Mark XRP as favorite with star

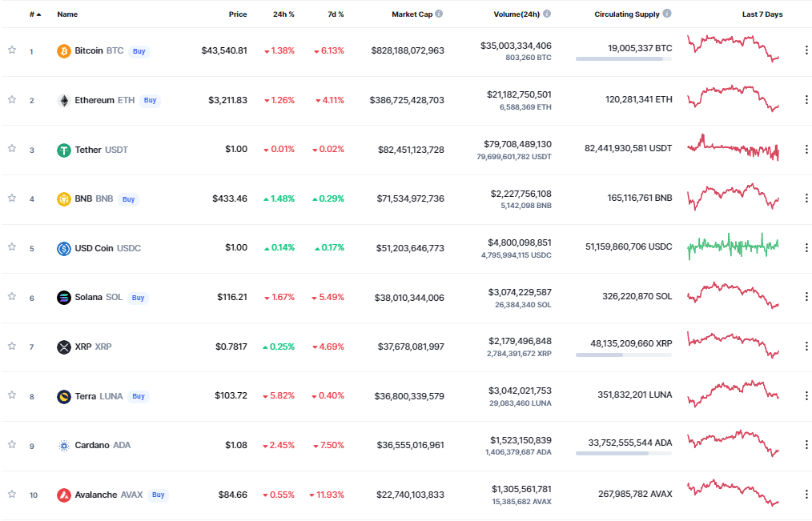(x=12, y=346)
